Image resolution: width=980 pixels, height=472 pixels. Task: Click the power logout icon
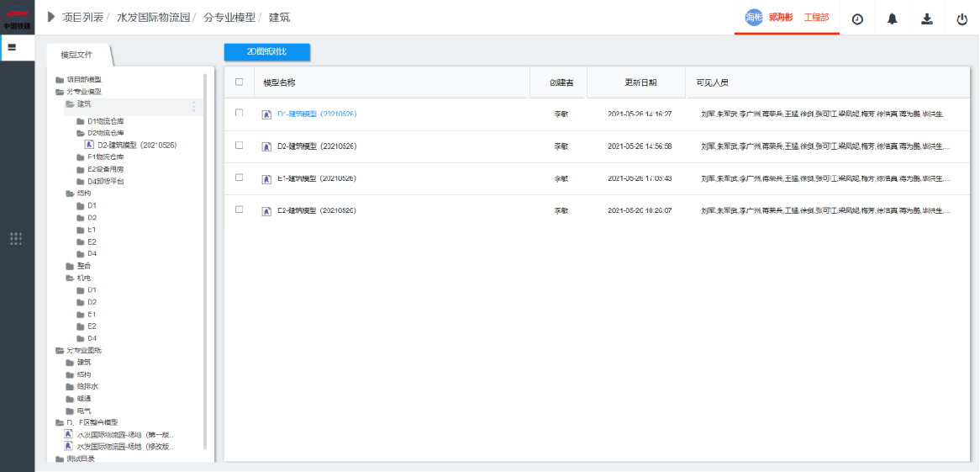pyautogui.click(x=962, y=19)
